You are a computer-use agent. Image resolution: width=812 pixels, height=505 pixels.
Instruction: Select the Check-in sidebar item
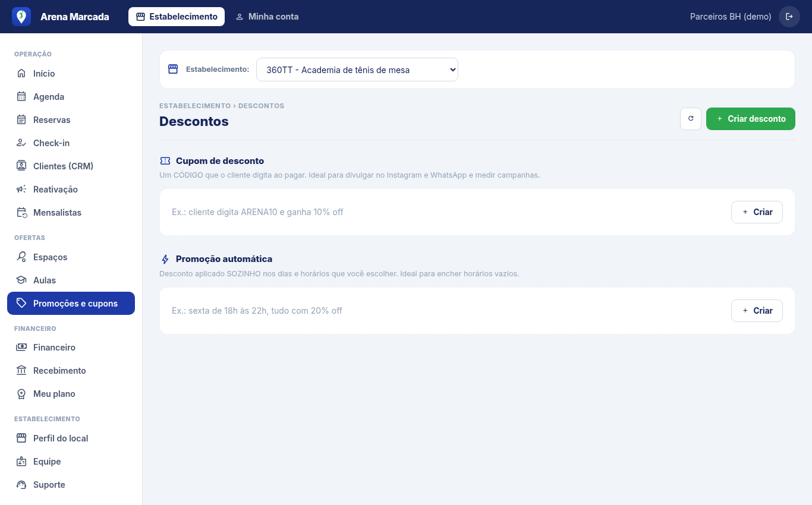point(71,143)
